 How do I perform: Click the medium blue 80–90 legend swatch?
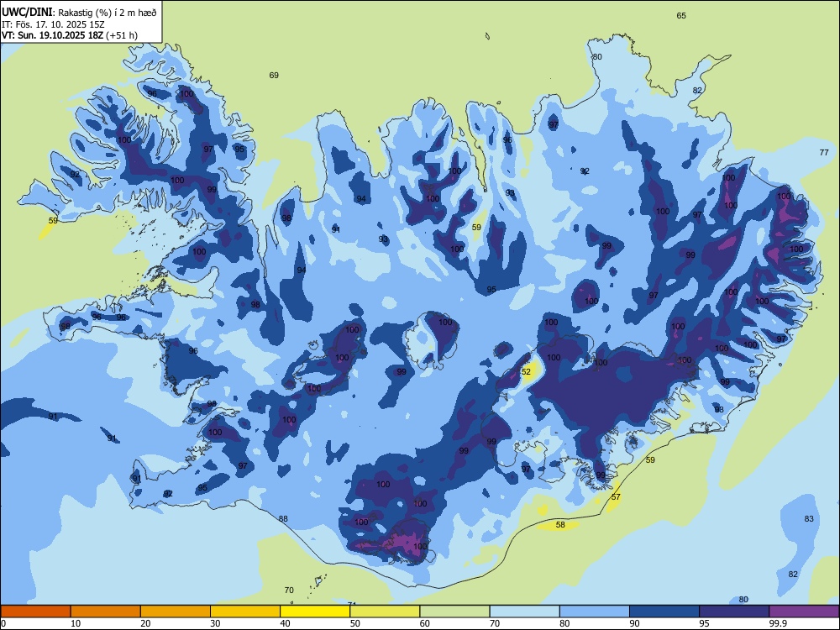pyautogui.click(x=595, y=612)
